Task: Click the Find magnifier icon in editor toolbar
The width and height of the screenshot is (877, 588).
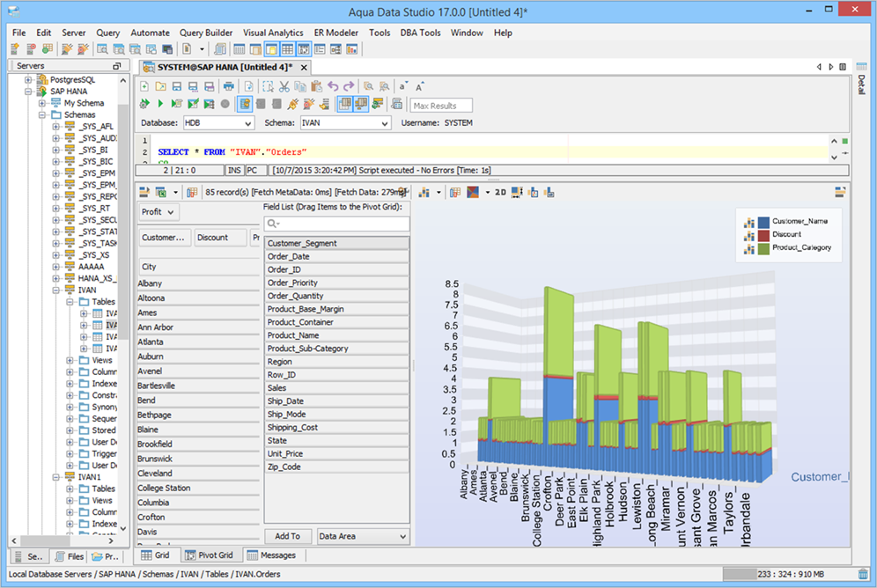Action: coord(368,86)
